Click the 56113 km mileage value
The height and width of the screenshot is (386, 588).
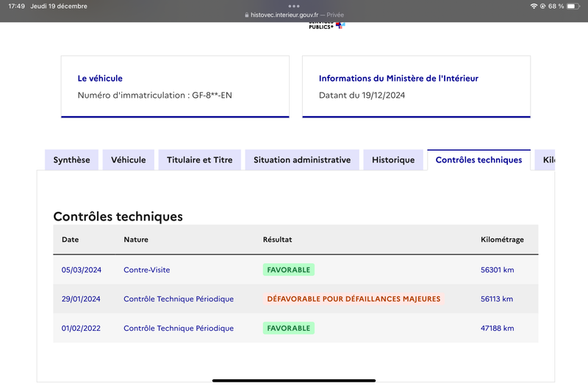click(497, 299)
